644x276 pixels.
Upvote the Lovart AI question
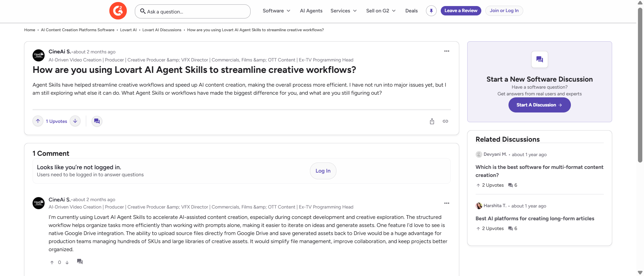coord(38,121)
